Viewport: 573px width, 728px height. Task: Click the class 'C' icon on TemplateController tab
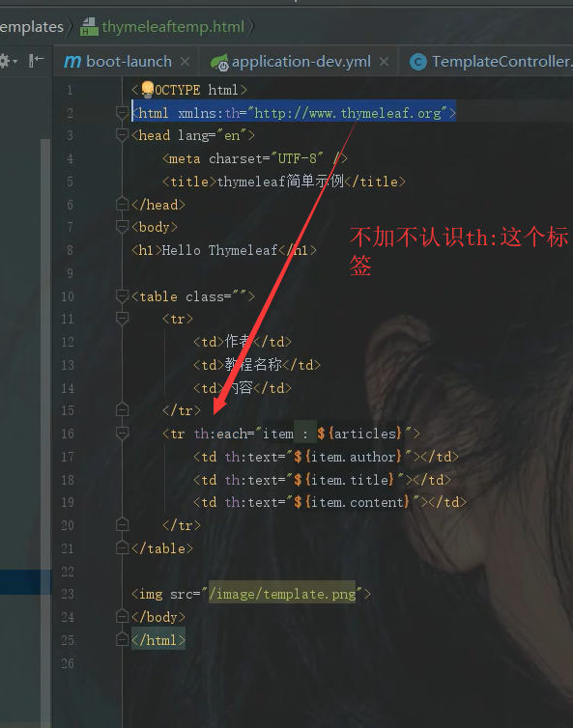pos(418,62)
